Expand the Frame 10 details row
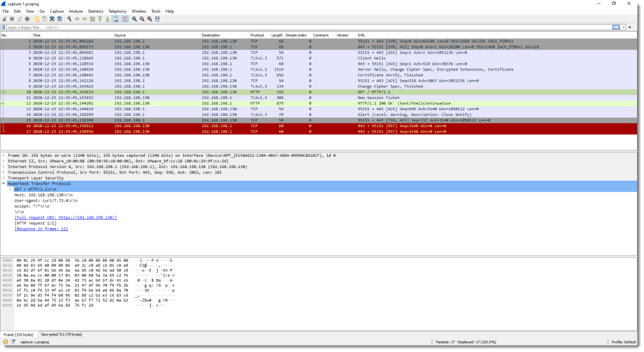The height and width of the screenshot is (352, 644). pyautogui.click(x=4, y=155)
